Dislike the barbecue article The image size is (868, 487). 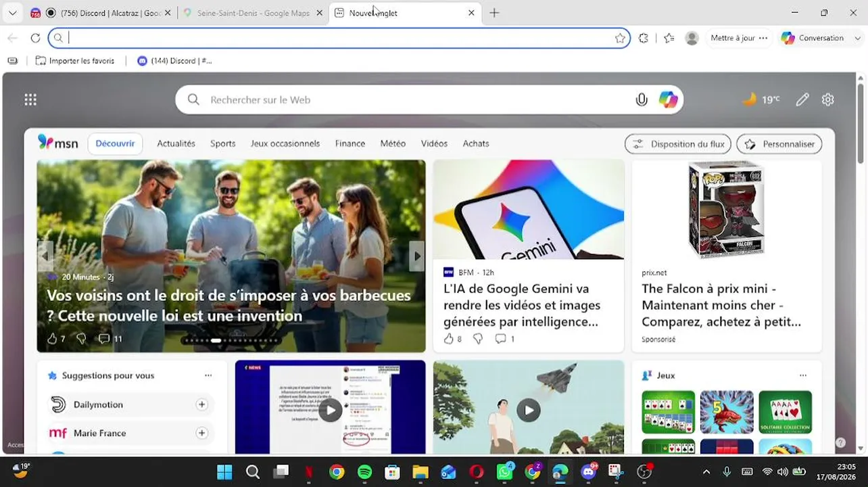click(x=81, y=339)
